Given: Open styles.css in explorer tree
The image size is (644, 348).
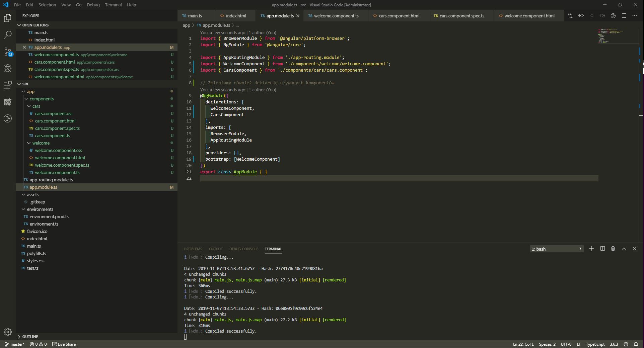Looking at the screenshot, I should click(x=96, y=261).
